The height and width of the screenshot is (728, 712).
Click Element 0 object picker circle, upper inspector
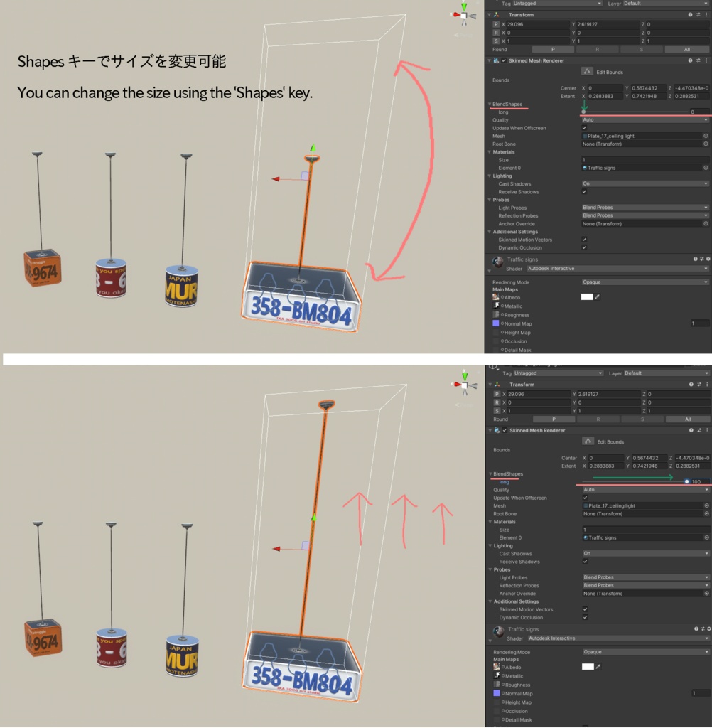tap(706, 168)
